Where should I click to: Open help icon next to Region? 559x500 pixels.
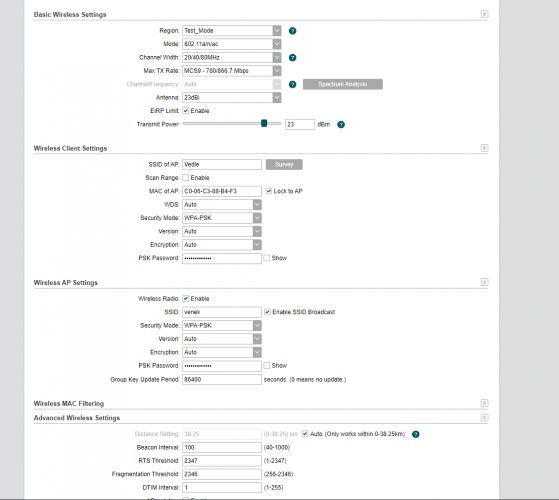click(292, 31)
